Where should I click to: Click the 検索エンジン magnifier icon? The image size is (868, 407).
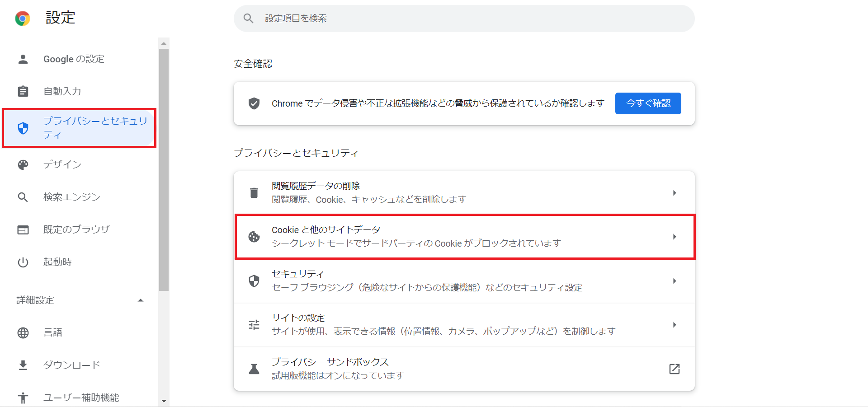click(23, 196)
